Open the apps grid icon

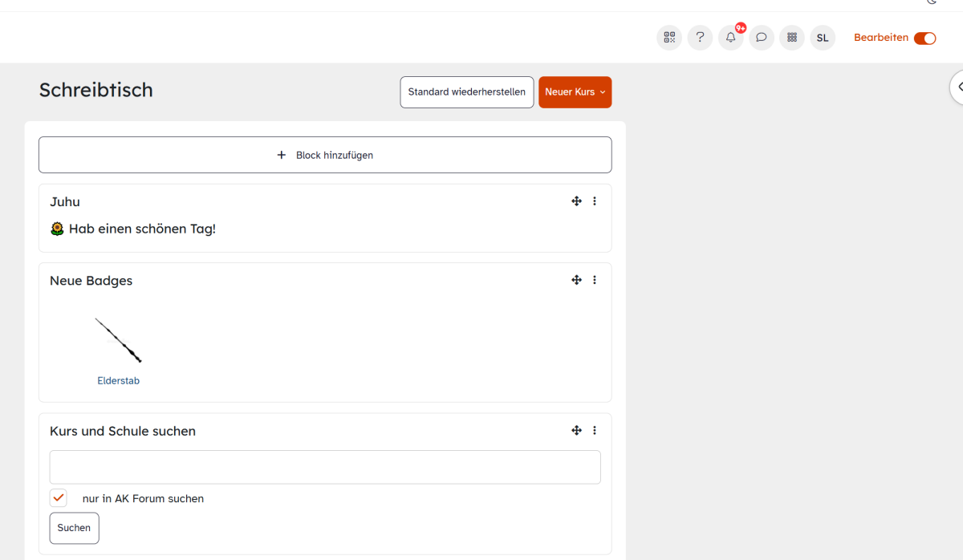(791, 38)
